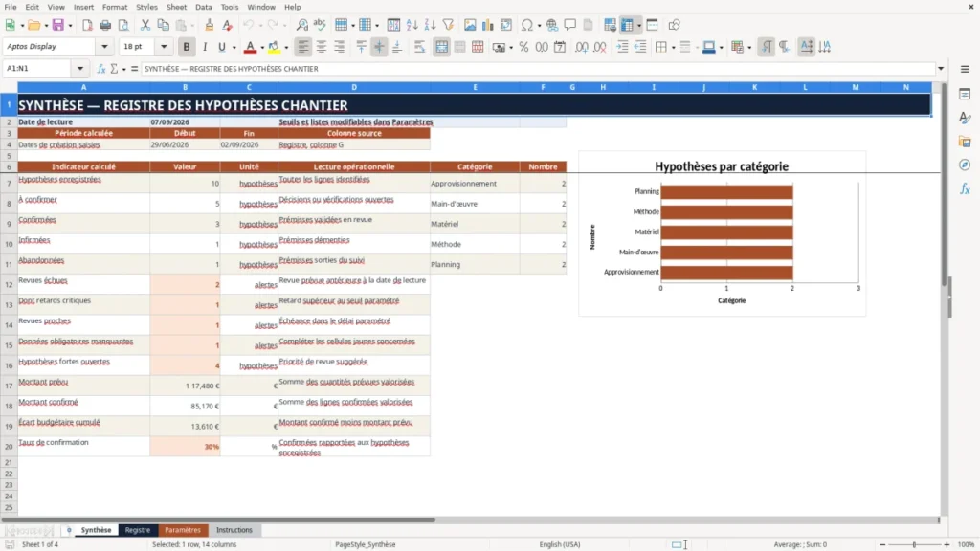This screenshot has height=551, width=980.
Task: Click the zoom slider in status bar
Action: pos(914,544)
